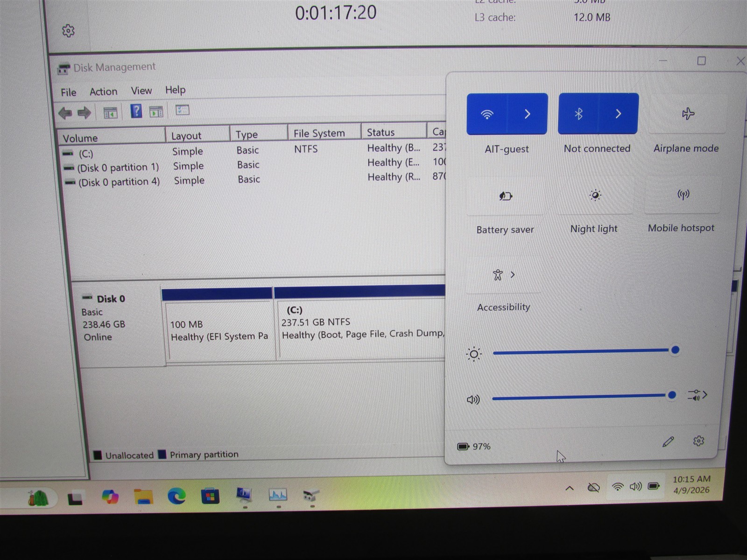Click the Wi-Fi icon in the system tray
The width and height of the screenshot is (747, 560).
pyautogui.click(x=618, y=487)
